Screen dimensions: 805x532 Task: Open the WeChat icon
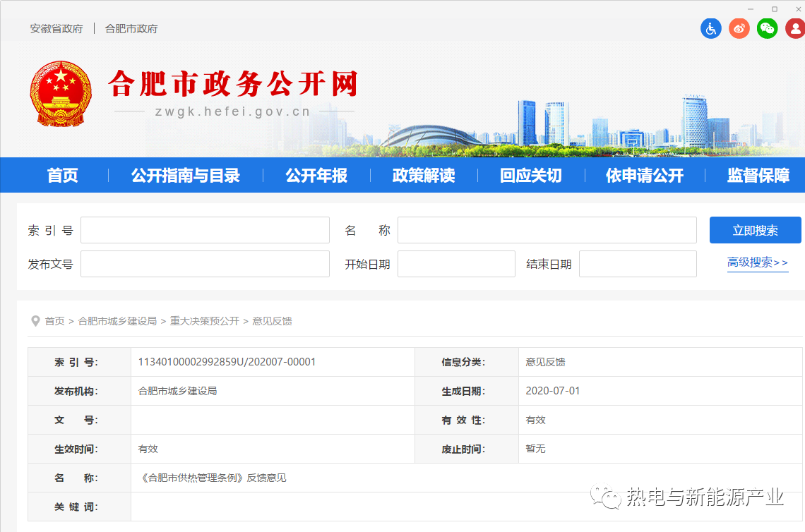point(768,28)
